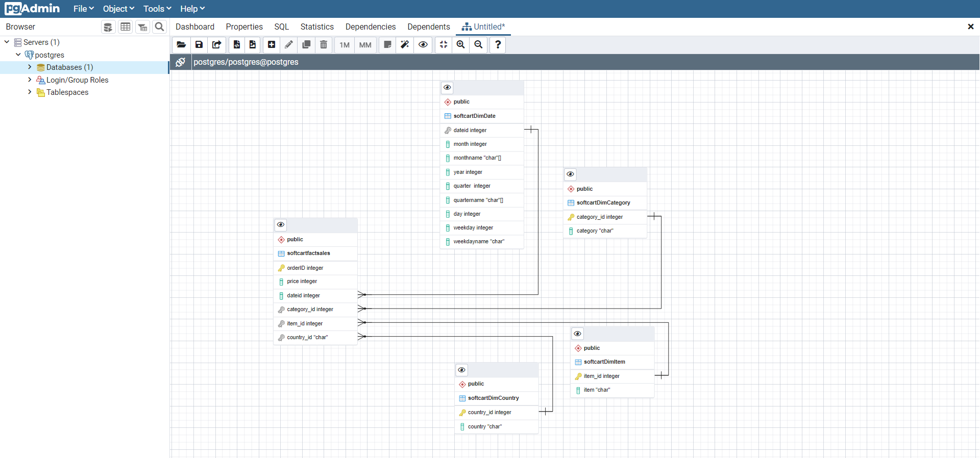Click the trash Drop table icon
The width and height of the screenshot is (980, 458).
[324, 45]
